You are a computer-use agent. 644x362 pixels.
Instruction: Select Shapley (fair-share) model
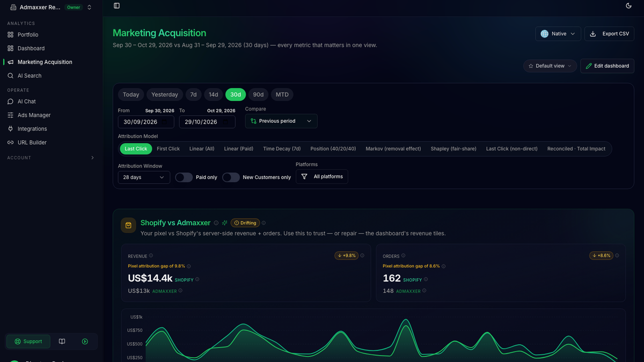[x=453, y=149]
